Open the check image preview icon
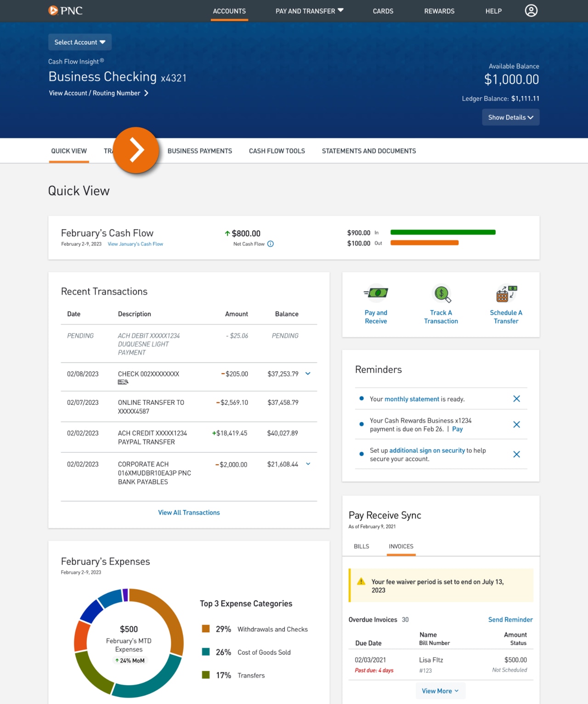 123,381
